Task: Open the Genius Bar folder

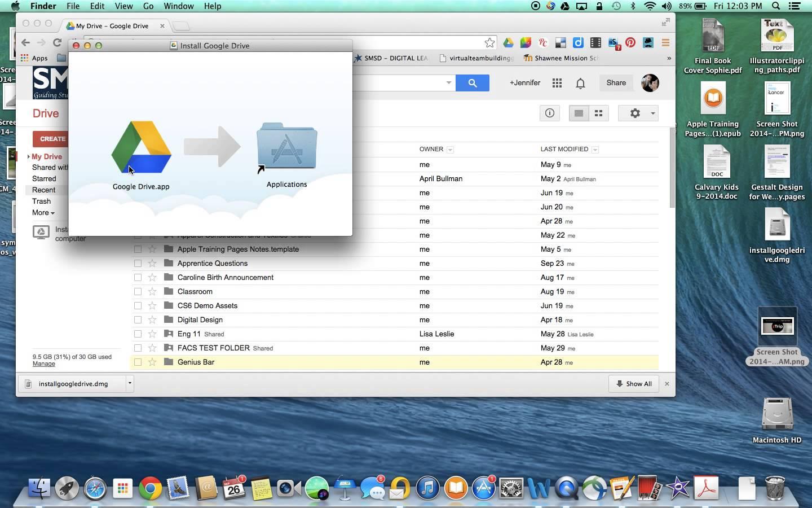Action: [196, 362]
